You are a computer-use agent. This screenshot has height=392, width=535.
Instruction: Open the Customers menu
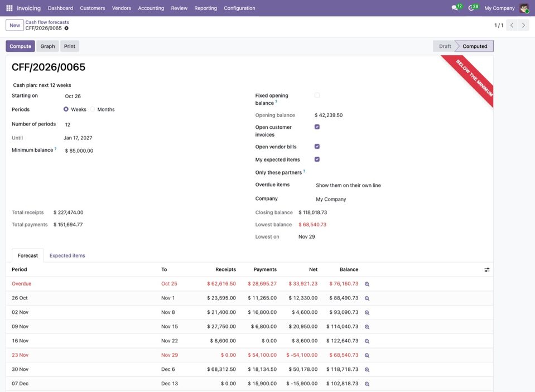[93, 8]
